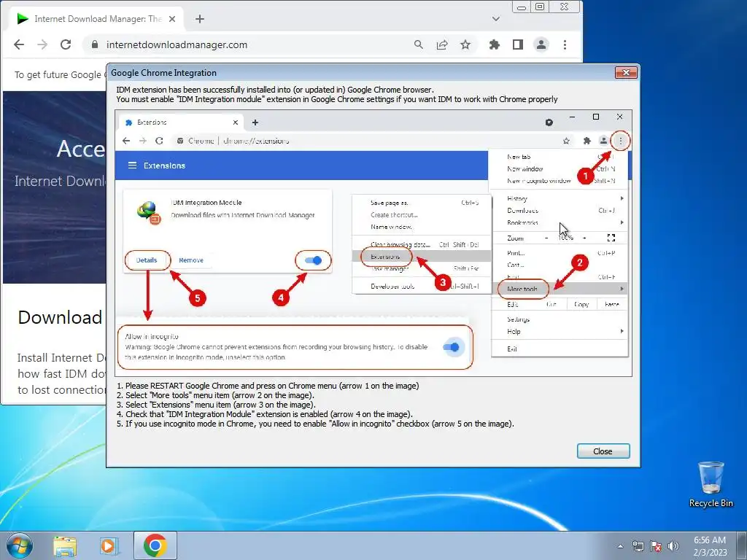The height and width of the screenshot is (560, 747).
Task: Share this page using the share icon
Action: click(442, 44)
